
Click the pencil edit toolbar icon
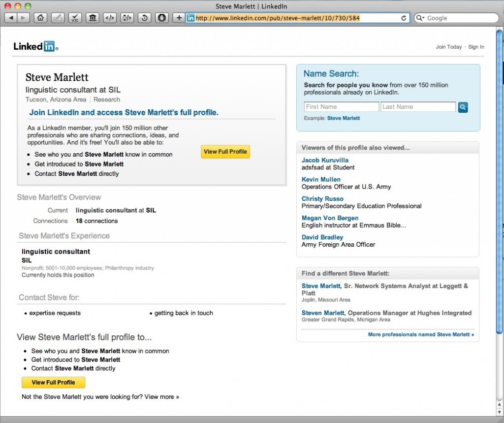coord(58,18)
